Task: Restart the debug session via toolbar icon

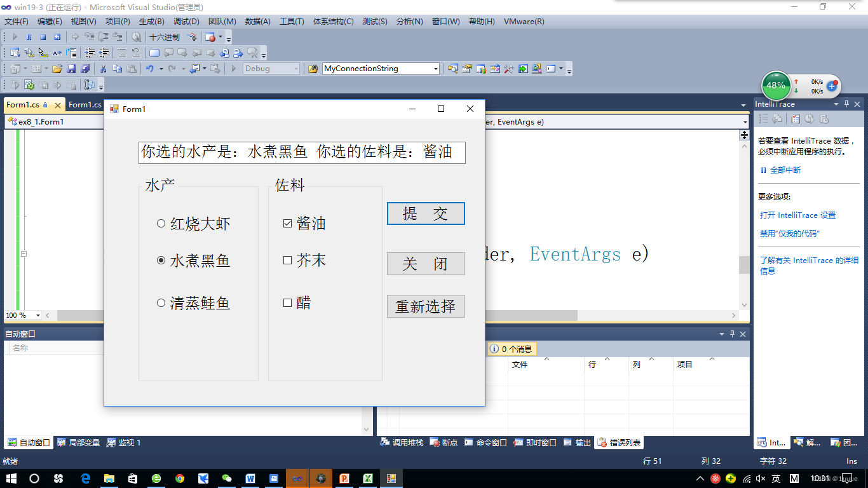Action: (x=57, y=37)
